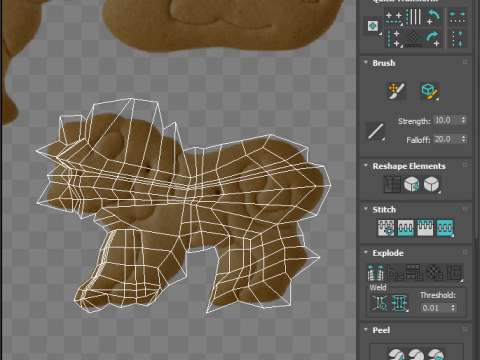Click Relax Until Flat lightning icon
This screenshot has height=360, width=480.
click(x=412, y=184)
